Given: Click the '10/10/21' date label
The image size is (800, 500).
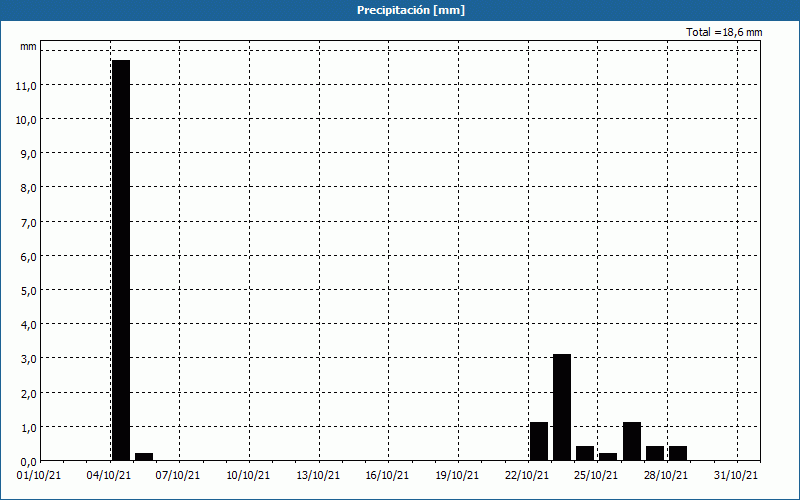Looking at the screenshot, I should tap(248, 476).
